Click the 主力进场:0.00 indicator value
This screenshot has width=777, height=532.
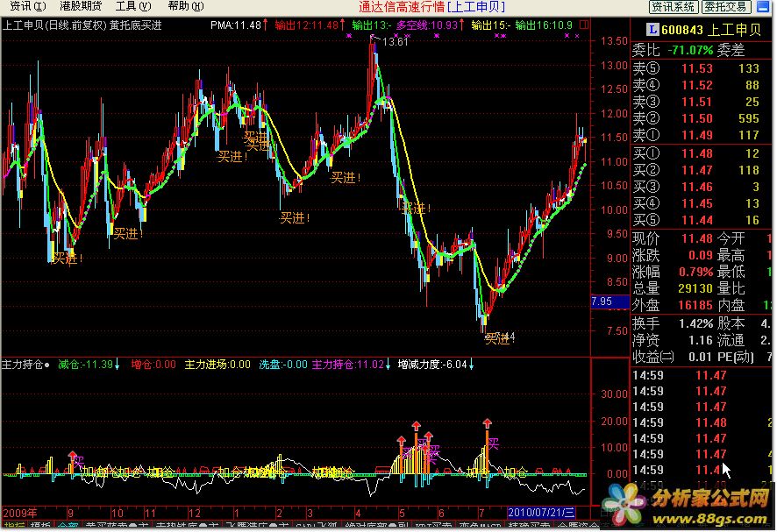(217, 365)
